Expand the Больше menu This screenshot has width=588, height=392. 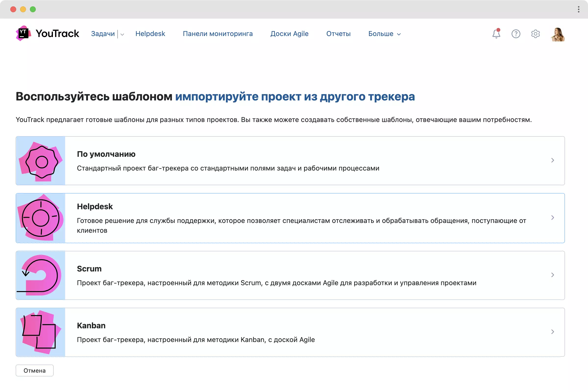[384, 34]
